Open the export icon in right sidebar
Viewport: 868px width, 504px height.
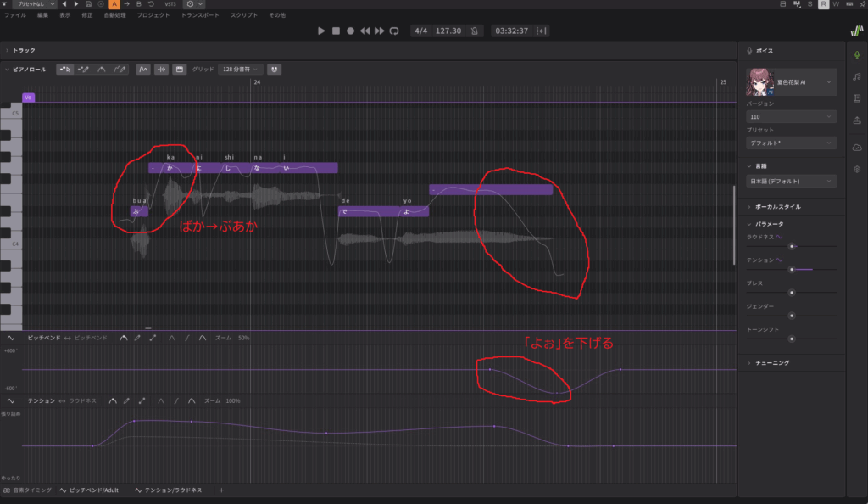pos(857,120)
